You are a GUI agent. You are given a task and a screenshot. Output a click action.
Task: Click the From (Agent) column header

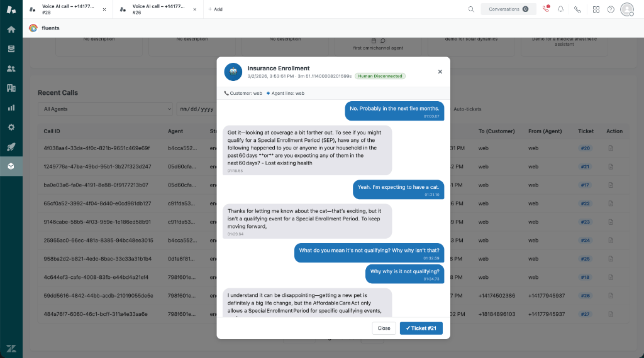(545, 131)
